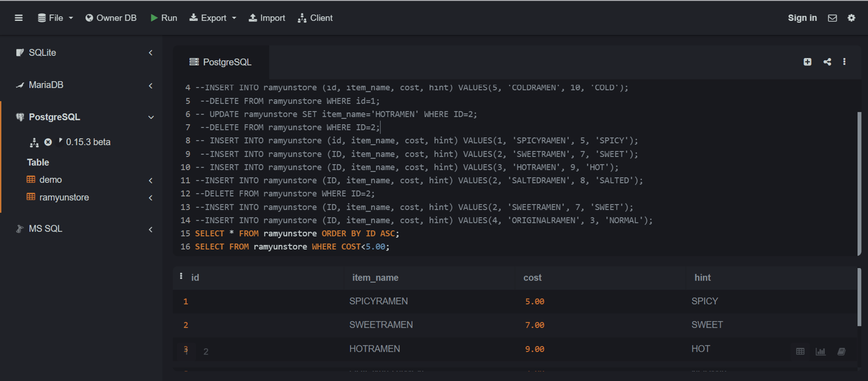868x381 pixels.
Task: Click the 5.00 cost cell
Action: (535, 301)
